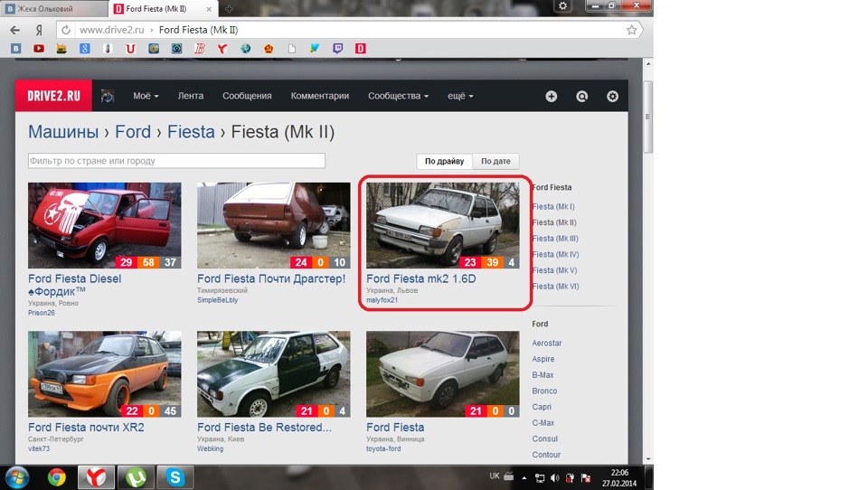This screenshot has height=490, width=868.
Task: Open Ford Fiesta Почти Драгстер! title link
Action: [271, 278]
